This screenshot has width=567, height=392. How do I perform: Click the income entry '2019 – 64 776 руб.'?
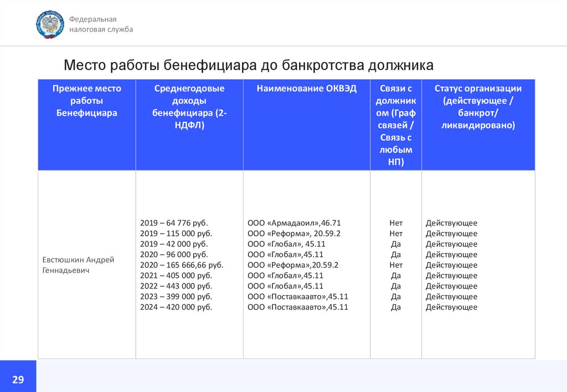pos(174,223)
